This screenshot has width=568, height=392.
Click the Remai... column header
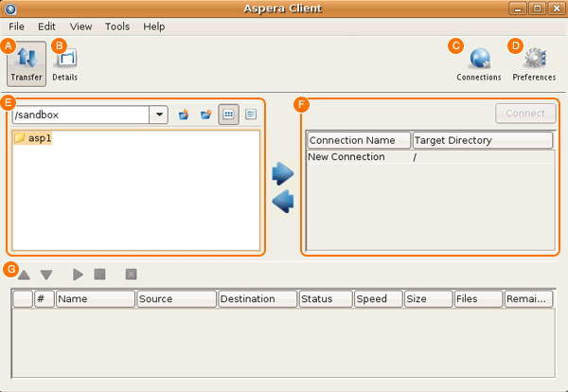(x=529, y=299)
